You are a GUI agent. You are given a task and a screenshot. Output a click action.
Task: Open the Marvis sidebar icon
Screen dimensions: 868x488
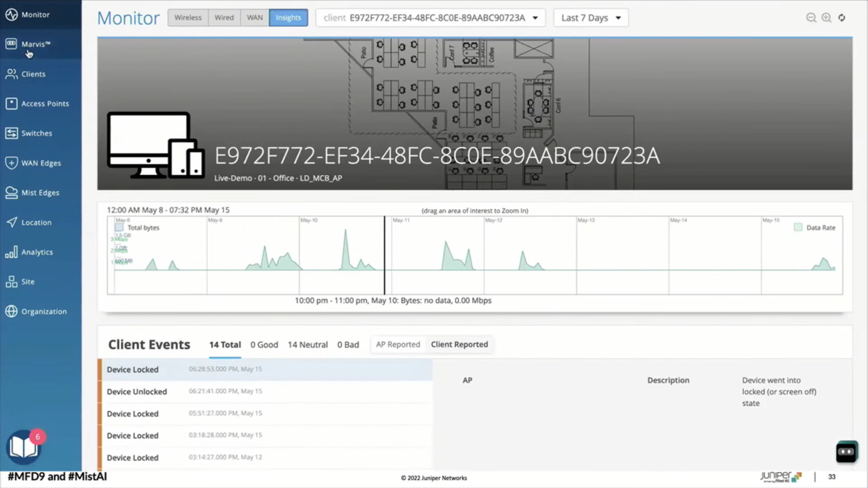(11, 44)
